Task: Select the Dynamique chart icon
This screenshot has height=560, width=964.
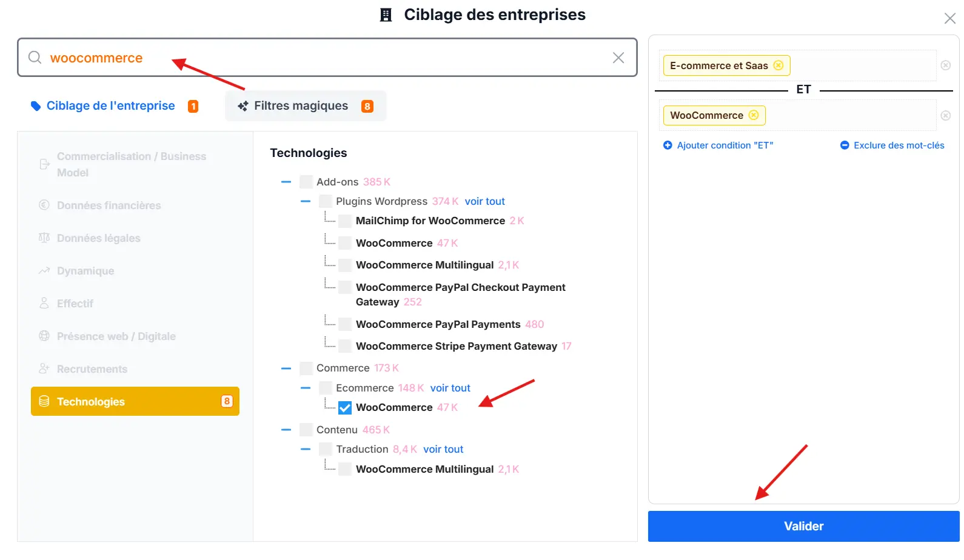Action: point(44,270)
